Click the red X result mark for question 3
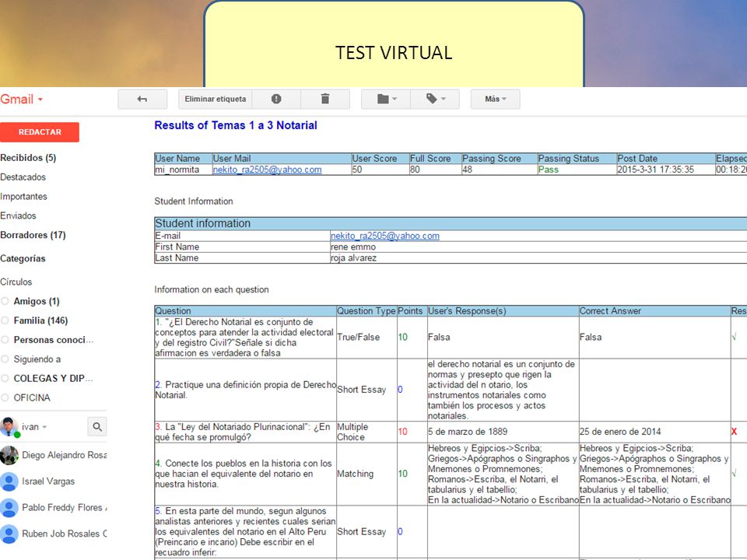Screen dimensions: 747x560 point(734,432)
